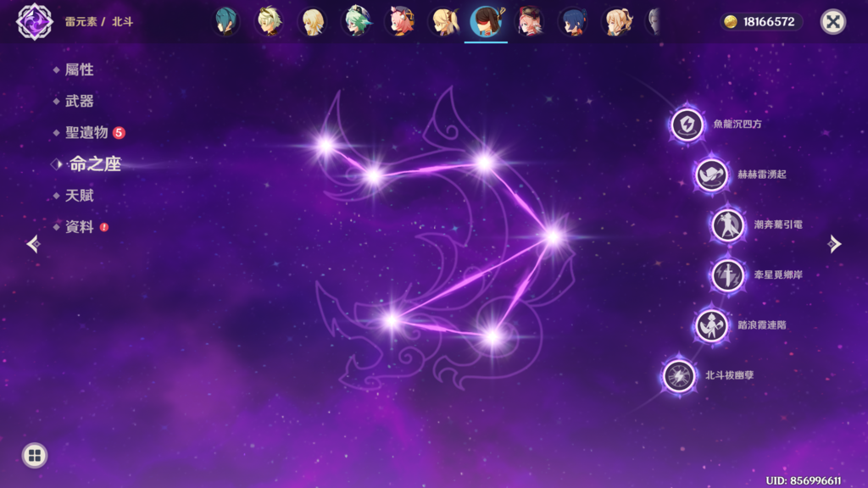The width and height of the screenshot is (868, 488).
Task: Choose the short-haired blonde avatar without ponytail
Action: 313,21
